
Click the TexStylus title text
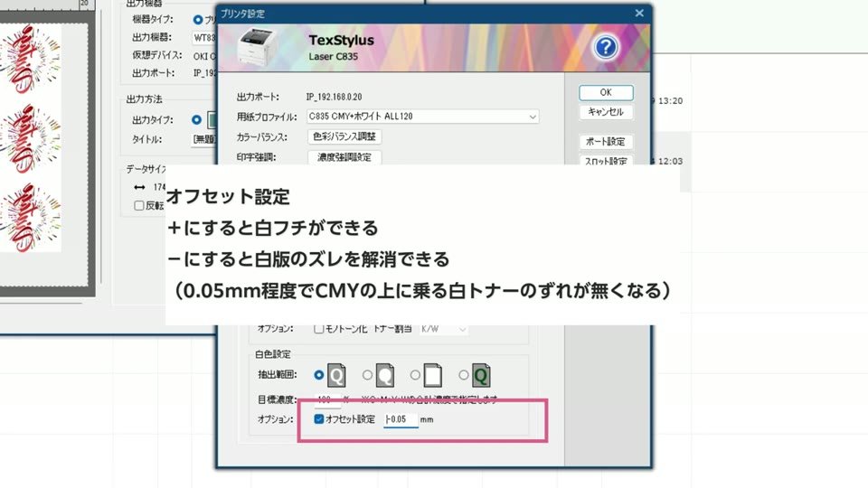click(x=341, y=41)
